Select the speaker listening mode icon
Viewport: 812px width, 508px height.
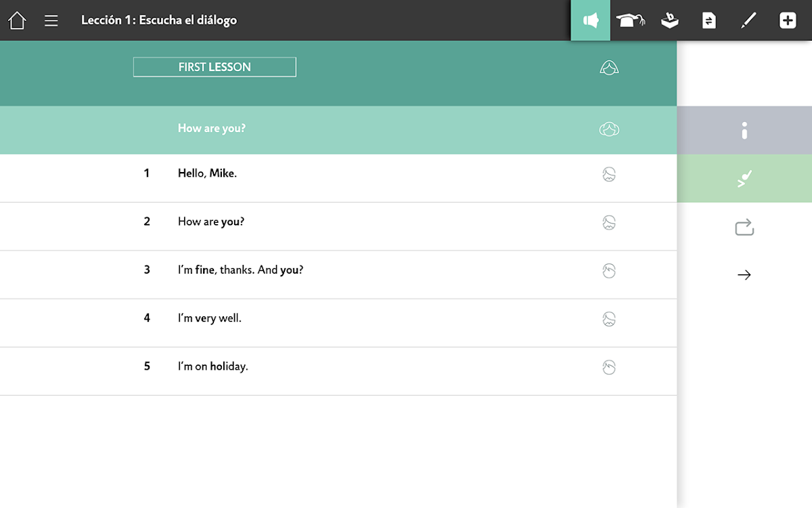point(591,20)
